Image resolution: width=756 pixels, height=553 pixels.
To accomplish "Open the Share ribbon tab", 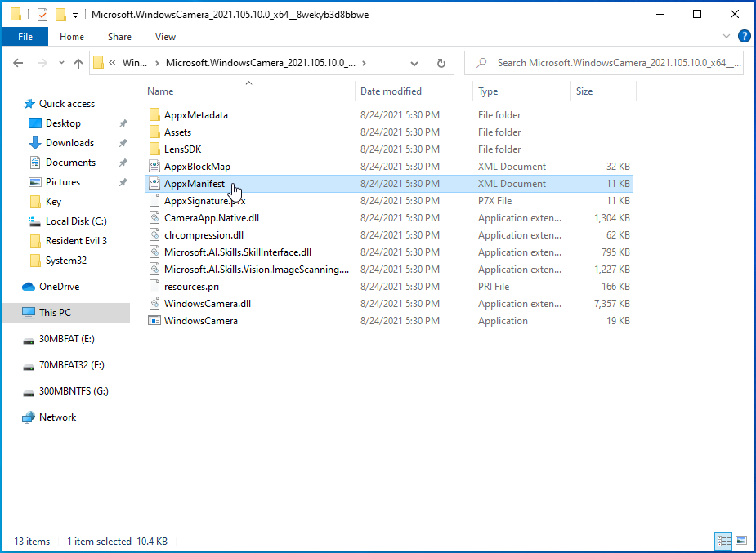I will click(x=119, y=37).
